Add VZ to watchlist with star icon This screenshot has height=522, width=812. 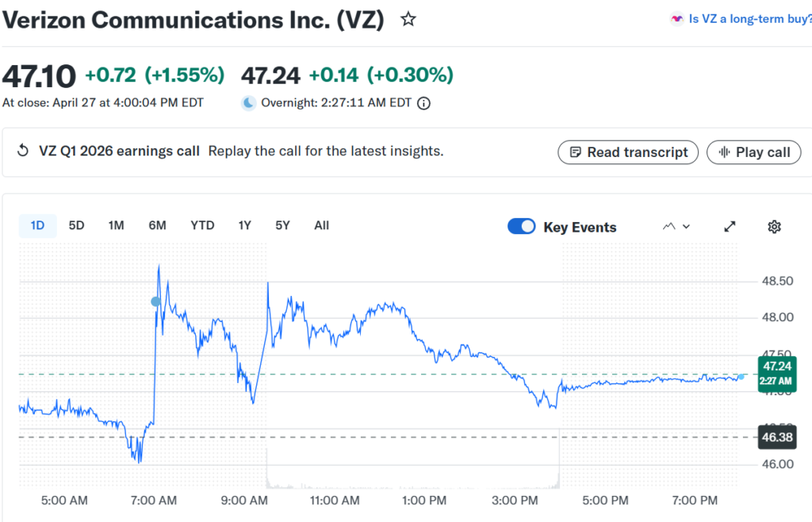408,20
